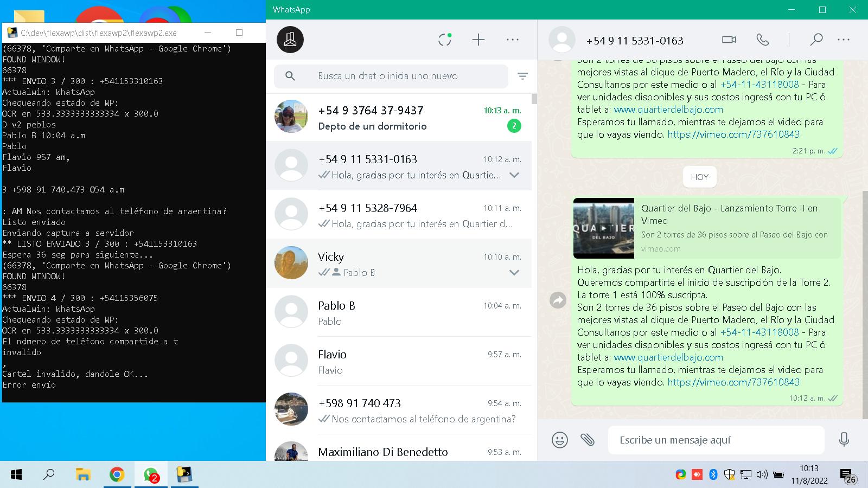Click the search chat input field

point(391,76)
